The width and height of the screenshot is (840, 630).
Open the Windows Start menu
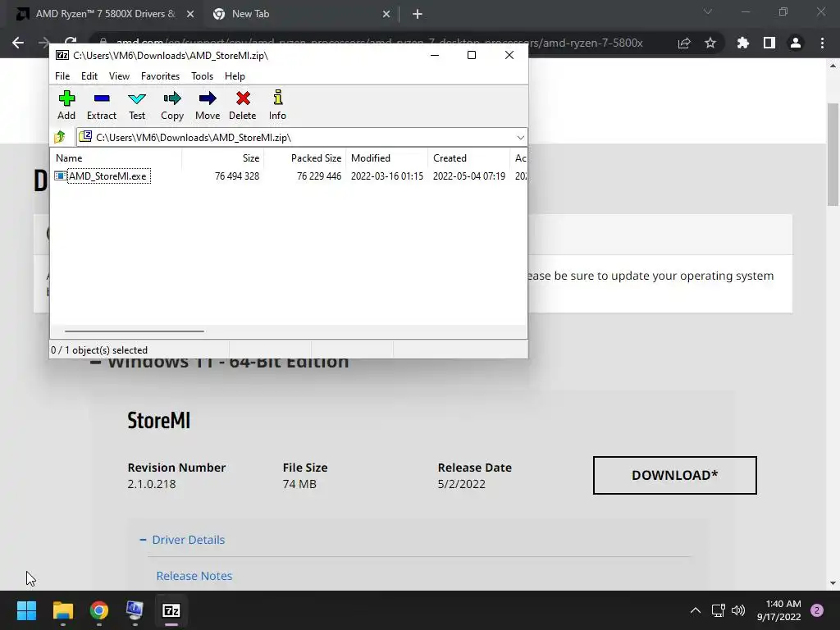click(27, 610)
